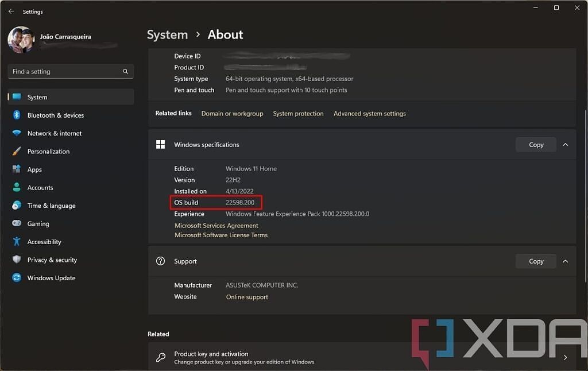Select Time & language settings
This screenshot has width=588, height=371.
[51, 206]
